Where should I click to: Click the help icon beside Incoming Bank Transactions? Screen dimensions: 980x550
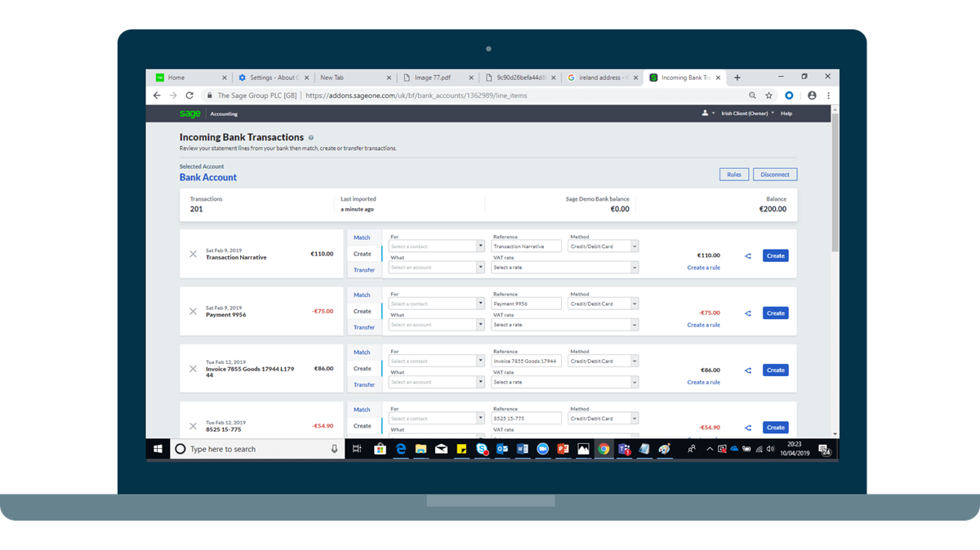click(x=311, y=138)
